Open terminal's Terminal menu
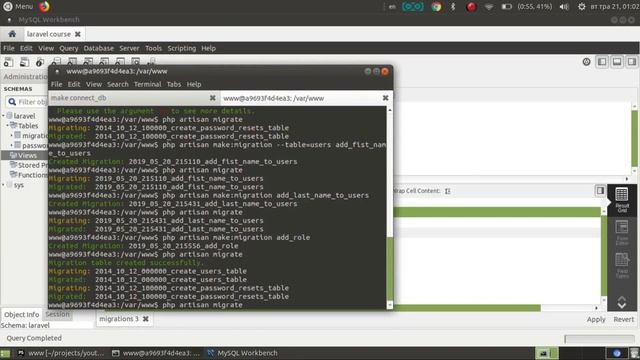This screenshot has width=640, height=360. coord(147,84)
